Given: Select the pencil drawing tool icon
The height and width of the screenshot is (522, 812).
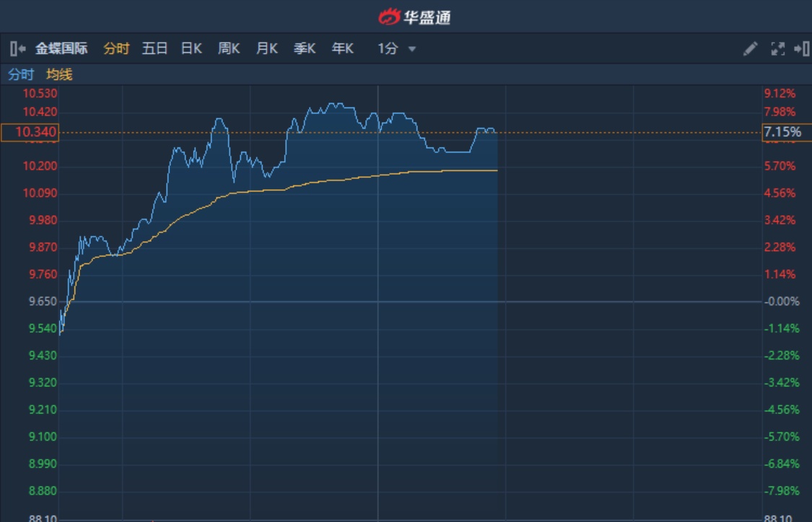Looking at the screenshot, I should (x=751, y=49).
